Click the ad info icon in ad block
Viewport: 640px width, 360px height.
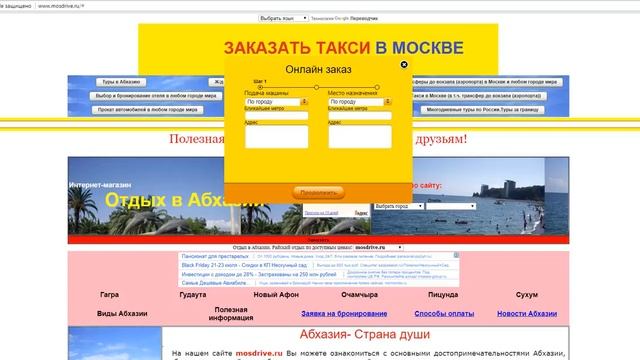[x=456, y=255]
